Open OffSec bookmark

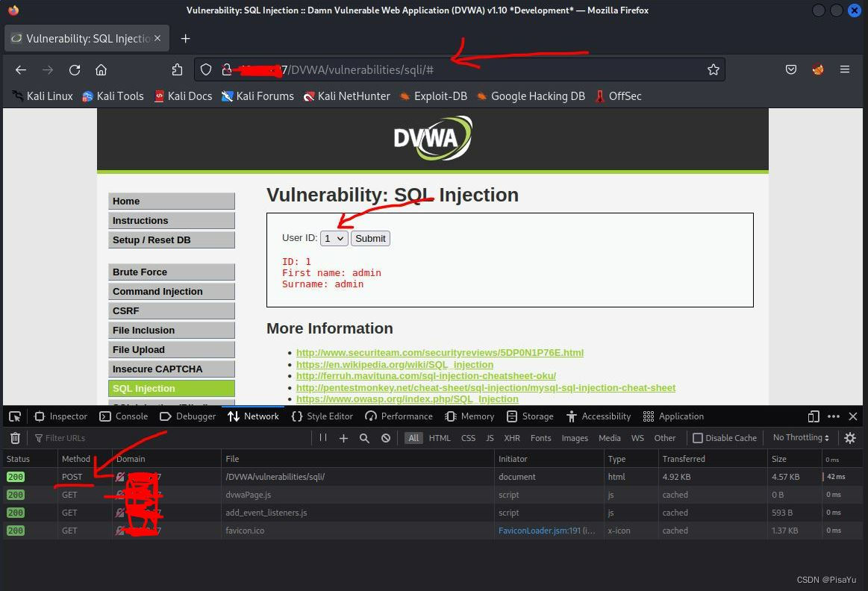pos(618,96)
